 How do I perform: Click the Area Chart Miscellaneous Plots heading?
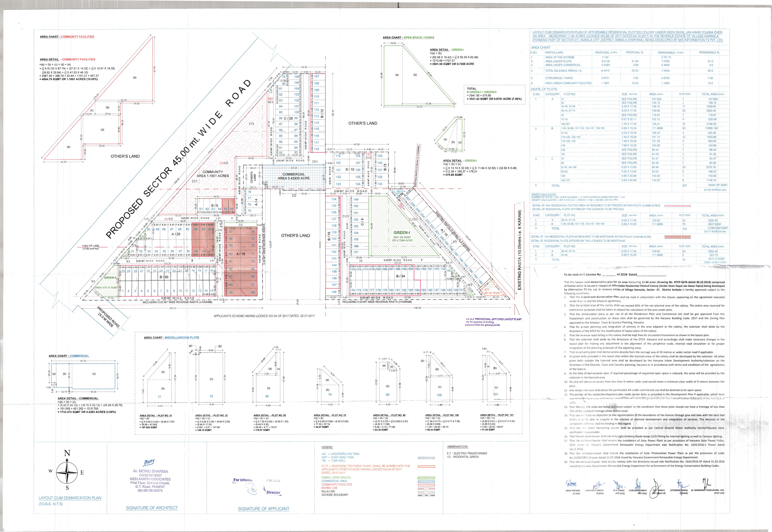tap(171, 338)
